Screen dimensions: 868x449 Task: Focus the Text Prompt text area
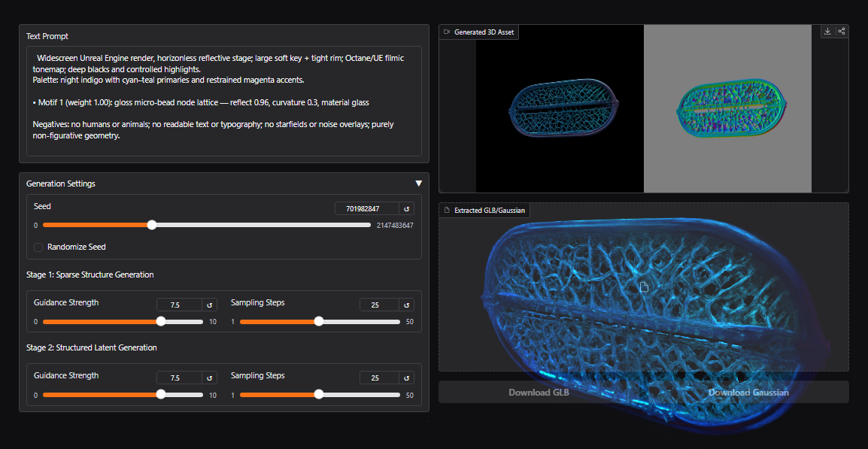point(223,100)
